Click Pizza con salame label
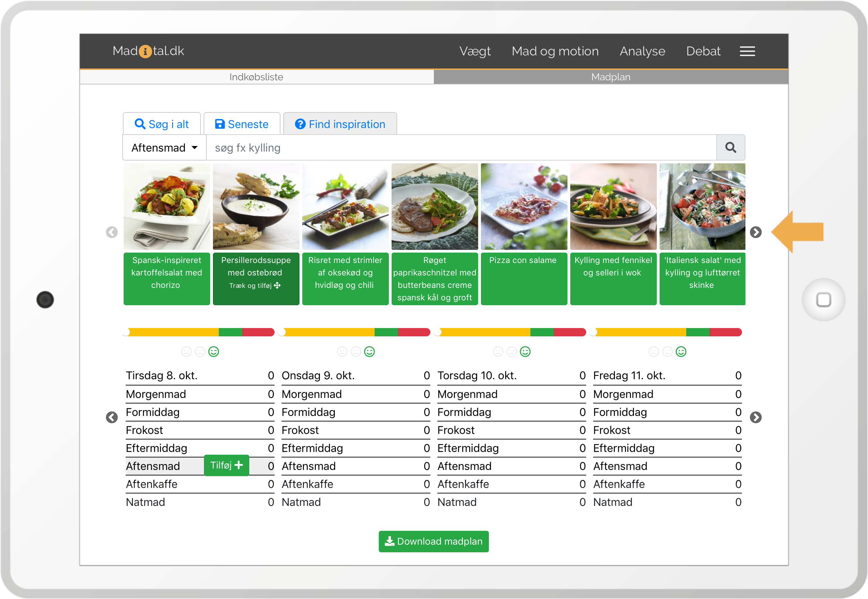868x599 pixels. [x=524, y=279]
